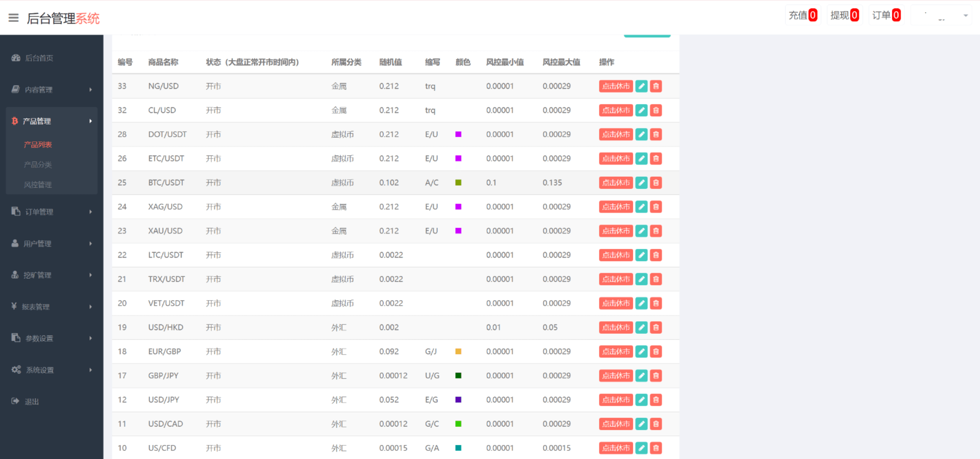Viewport: 980px width, 459px height.
Task: Click 点击休市 to close market for DOT/USDT
Action: coord(616,134)
